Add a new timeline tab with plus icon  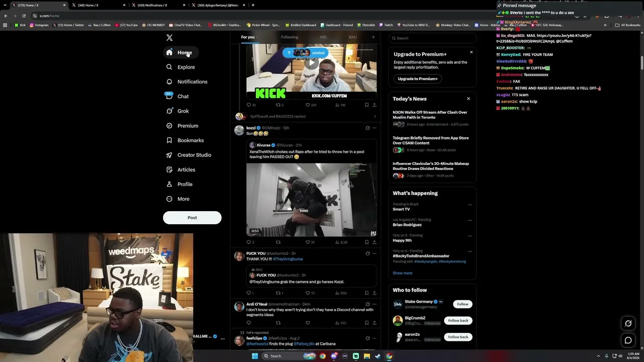[x=373, y=37]
